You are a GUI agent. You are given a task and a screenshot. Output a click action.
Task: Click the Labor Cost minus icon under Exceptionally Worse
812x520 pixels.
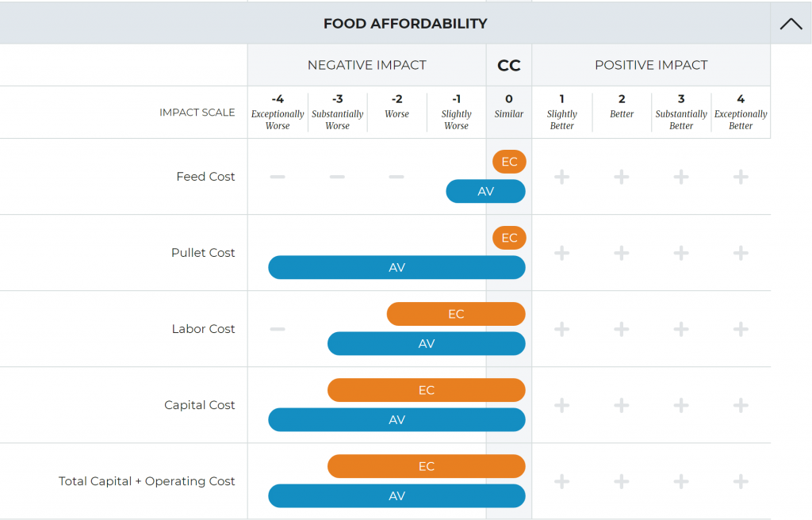tap(278, 329)
